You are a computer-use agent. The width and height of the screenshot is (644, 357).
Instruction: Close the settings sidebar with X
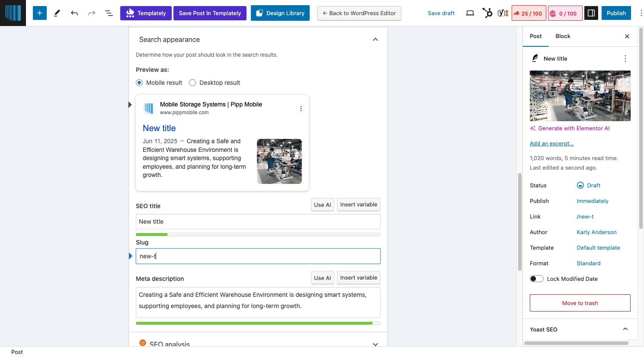tap(627, 36)
